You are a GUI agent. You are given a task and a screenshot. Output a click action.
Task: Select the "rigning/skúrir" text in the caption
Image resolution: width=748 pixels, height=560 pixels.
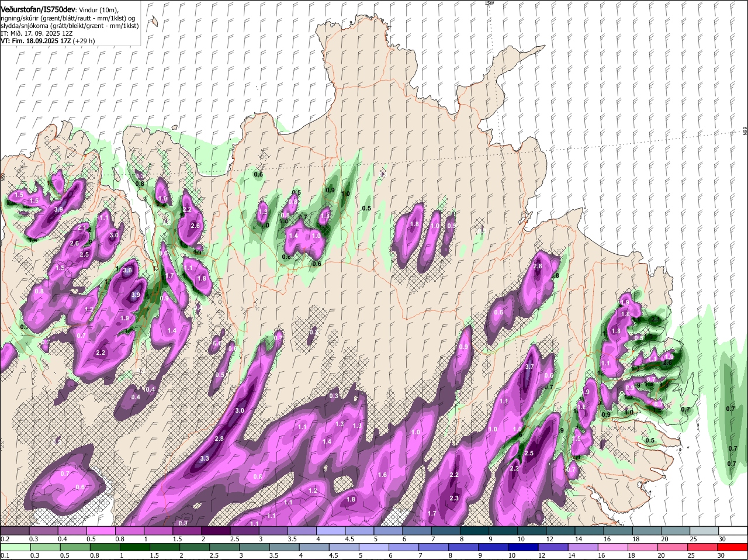[x=19, y=19]
